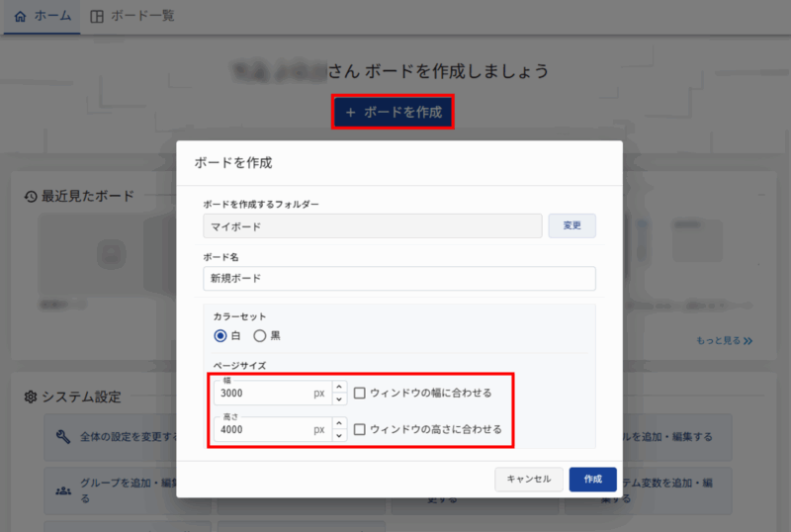The height and width of the screenshot is (532, 791).
Task: Click the recent board thumbnail behind the dialog
Action: click(107, 255)
